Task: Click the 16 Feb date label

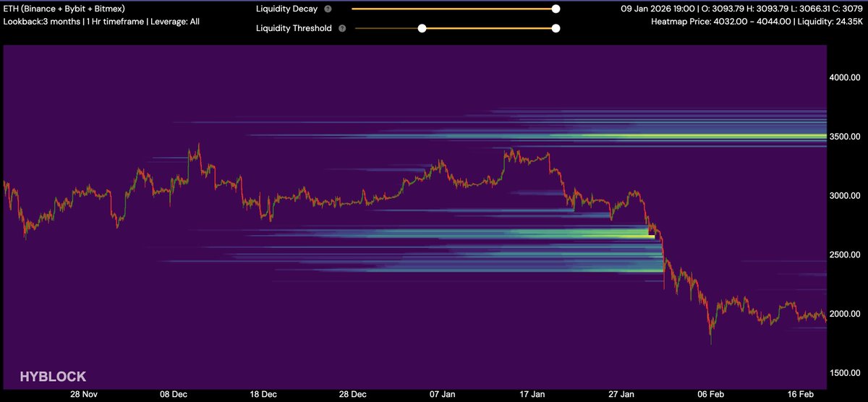Action: click(x=801, y=395)
